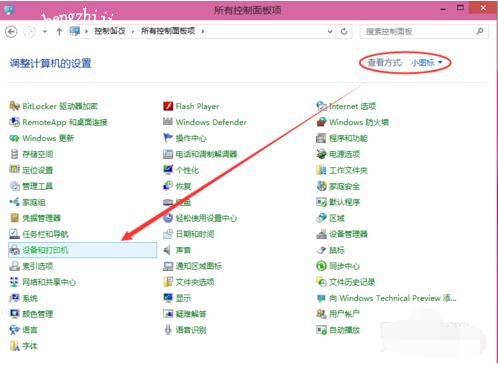Open BitLocker 驱动器加密 icon
Screen dimensions: 498x365
[x=14, y=106]
